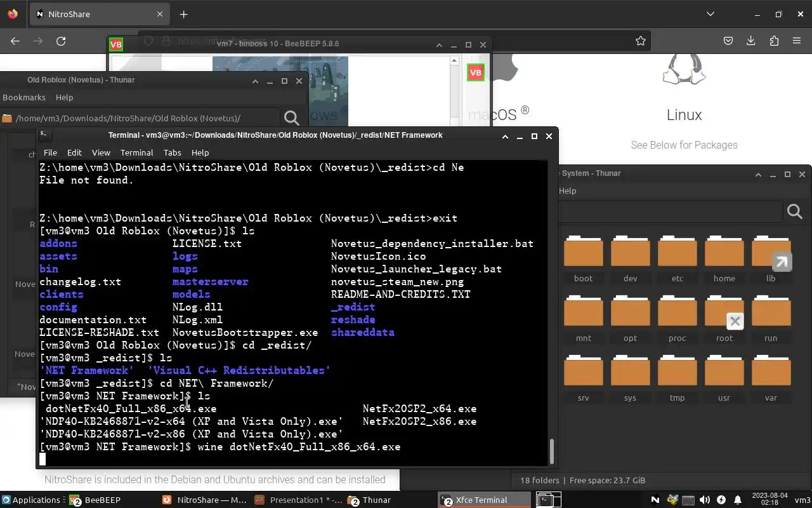The width and height of the screenshot is (812, 508).
Task: Click 'See Below for Packages' text
Action: [x=684, y=145]
